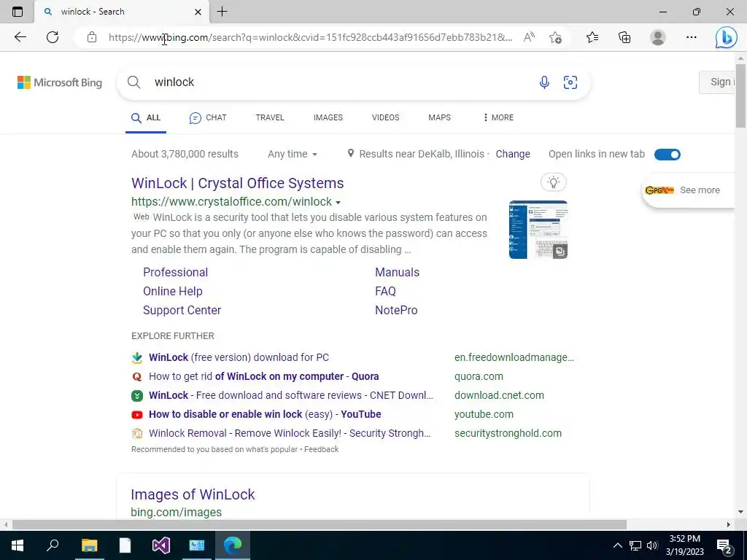This screenshot has height=560, width=747.
Task: Start voice search with microphone icon
Action: tap(544, 82)
